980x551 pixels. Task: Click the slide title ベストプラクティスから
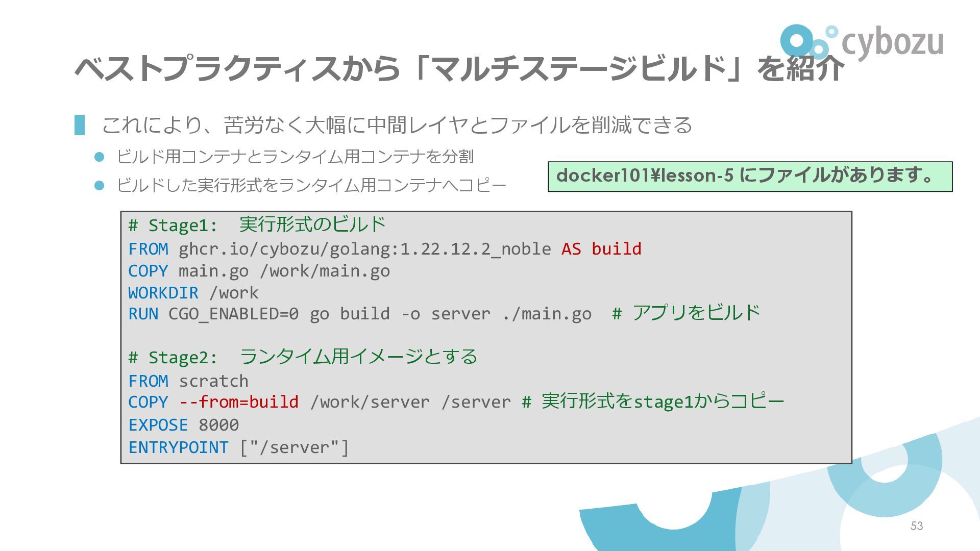coord(459,68)
